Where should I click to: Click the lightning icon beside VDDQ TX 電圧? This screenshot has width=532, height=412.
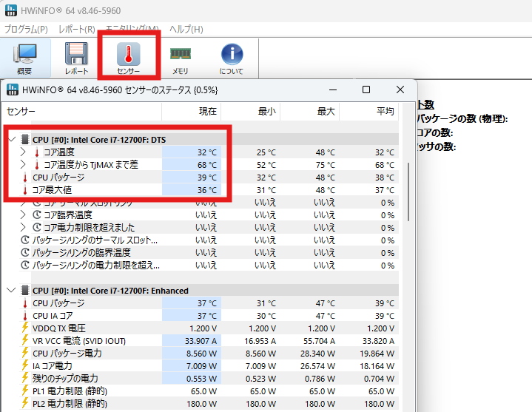coord(24,328)
